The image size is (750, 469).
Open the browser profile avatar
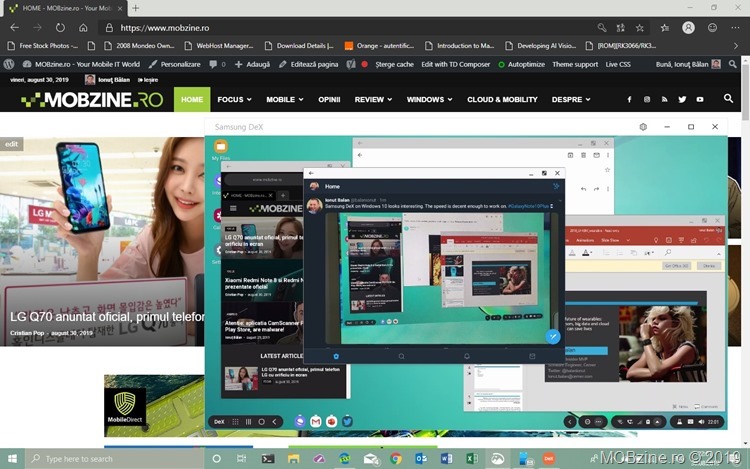click(x=688, y=28)
